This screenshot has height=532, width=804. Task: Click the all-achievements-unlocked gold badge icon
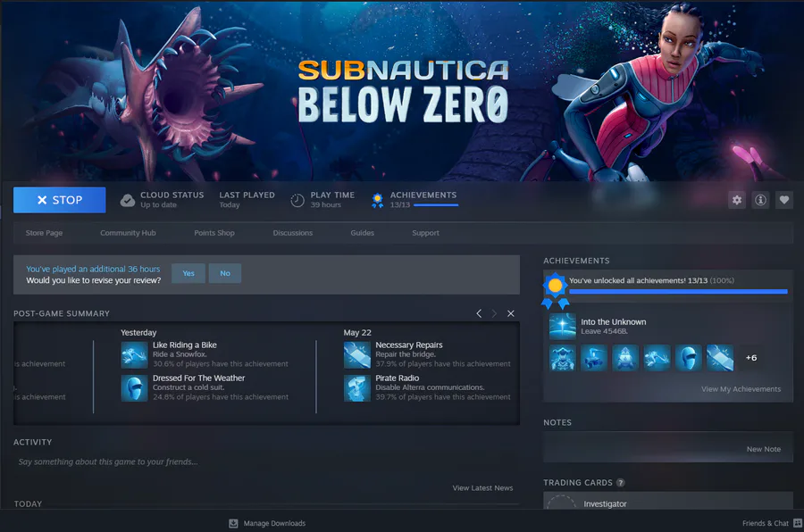click(555, 290)
